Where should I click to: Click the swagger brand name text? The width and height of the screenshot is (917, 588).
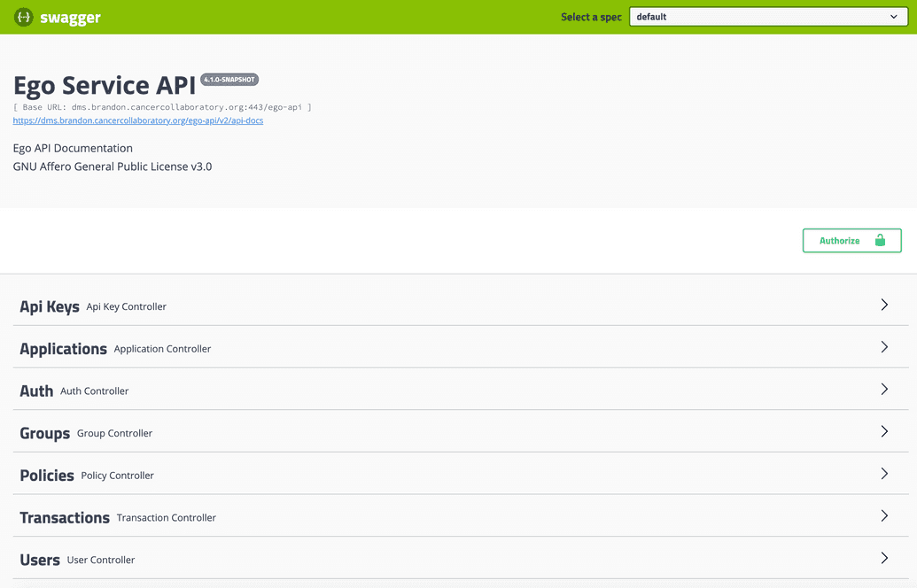tap(70, 18)
